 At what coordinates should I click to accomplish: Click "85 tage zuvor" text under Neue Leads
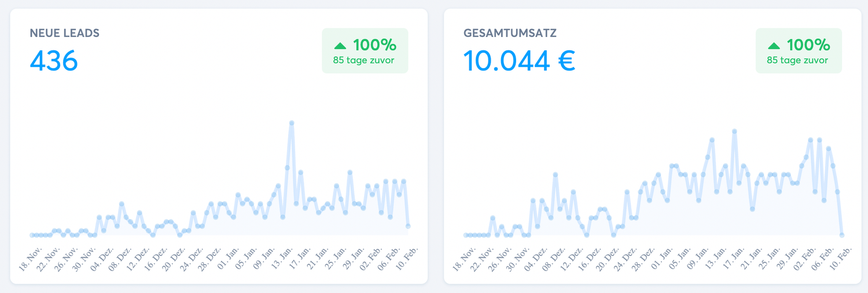[x=364, y=60]
